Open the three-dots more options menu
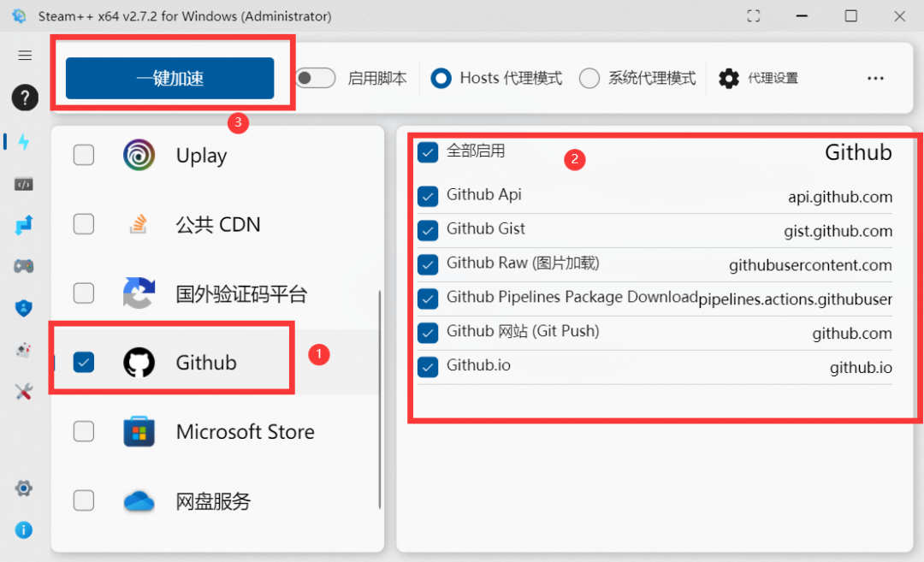924x562 pixels. coord(876,79)
